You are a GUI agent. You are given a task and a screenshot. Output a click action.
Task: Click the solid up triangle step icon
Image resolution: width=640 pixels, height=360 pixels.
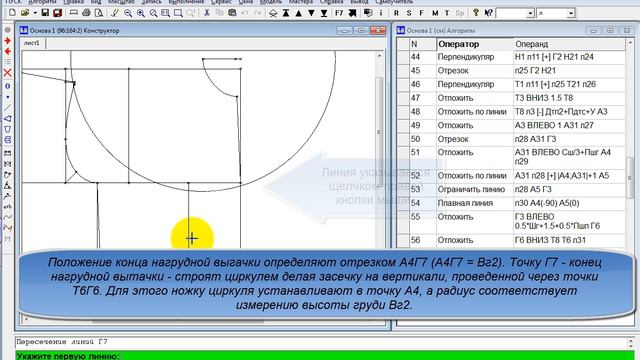click(x=299, y=13)
